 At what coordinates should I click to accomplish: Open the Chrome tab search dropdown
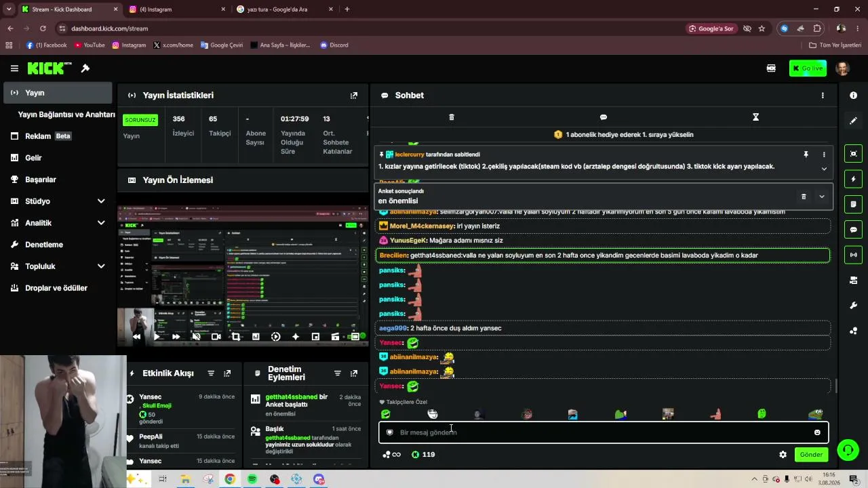pyautogui.click(x=9, y=9)
